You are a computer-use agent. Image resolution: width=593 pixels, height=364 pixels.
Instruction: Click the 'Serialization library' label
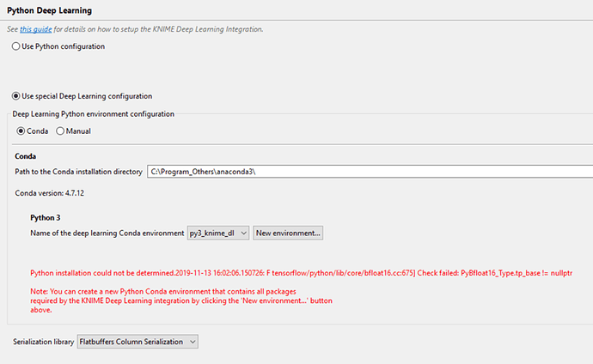point(44,342)
